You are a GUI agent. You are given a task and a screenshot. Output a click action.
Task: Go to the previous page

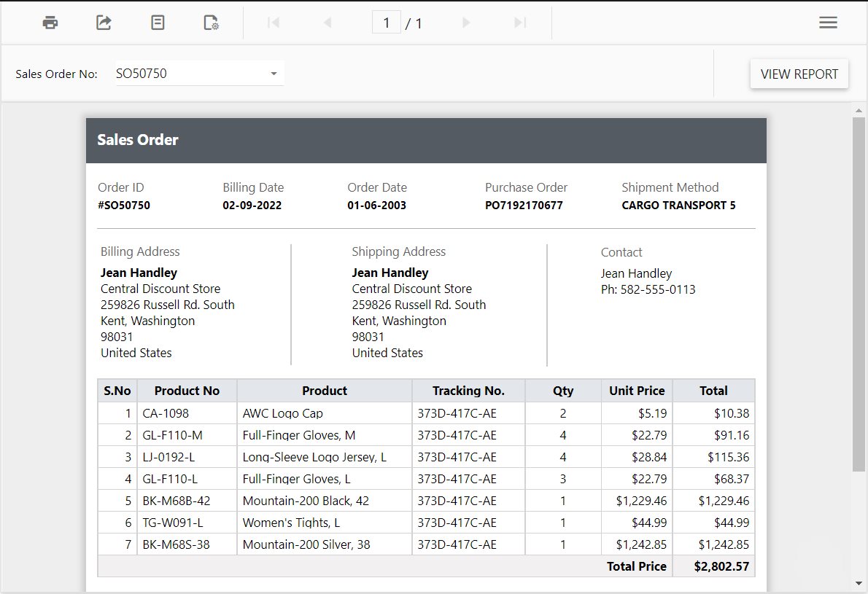(328, 23)
